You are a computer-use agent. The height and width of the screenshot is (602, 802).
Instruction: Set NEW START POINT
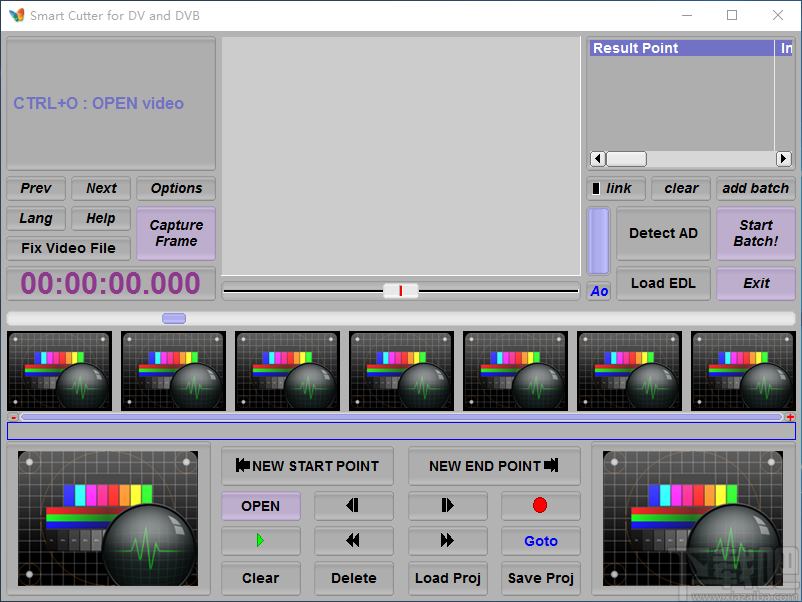point(307,466)
